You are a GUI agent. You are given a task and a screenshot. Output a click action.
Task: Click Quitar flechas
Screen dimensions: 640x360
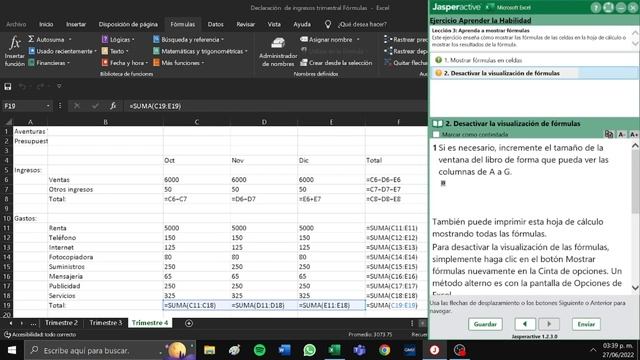click(x=406, y=63)
